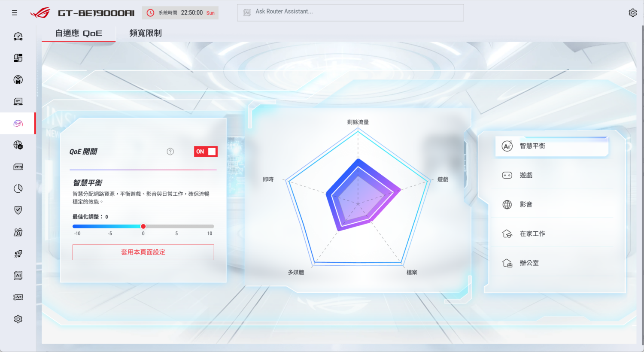This screenshot has width=644, height=352.
Task: Select 智慧平衡 mode
Action: (x=552, y=146)
